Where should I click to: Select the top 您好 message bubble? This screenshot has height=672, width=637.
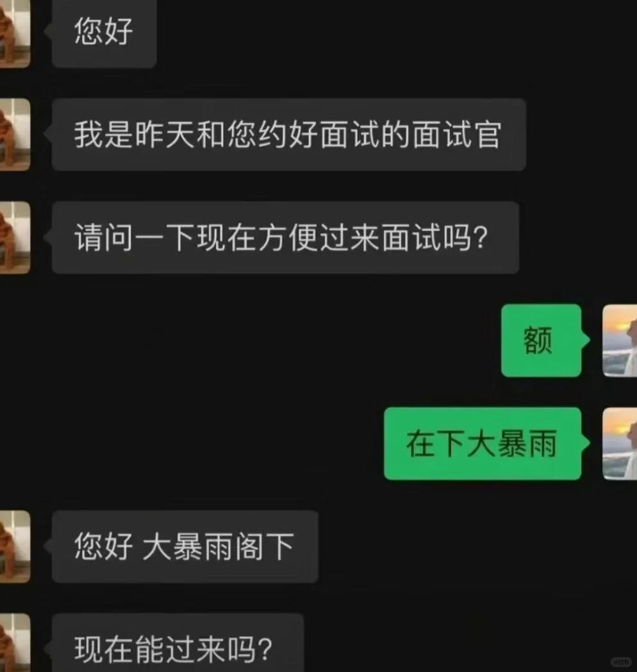[x=104, y=33]
